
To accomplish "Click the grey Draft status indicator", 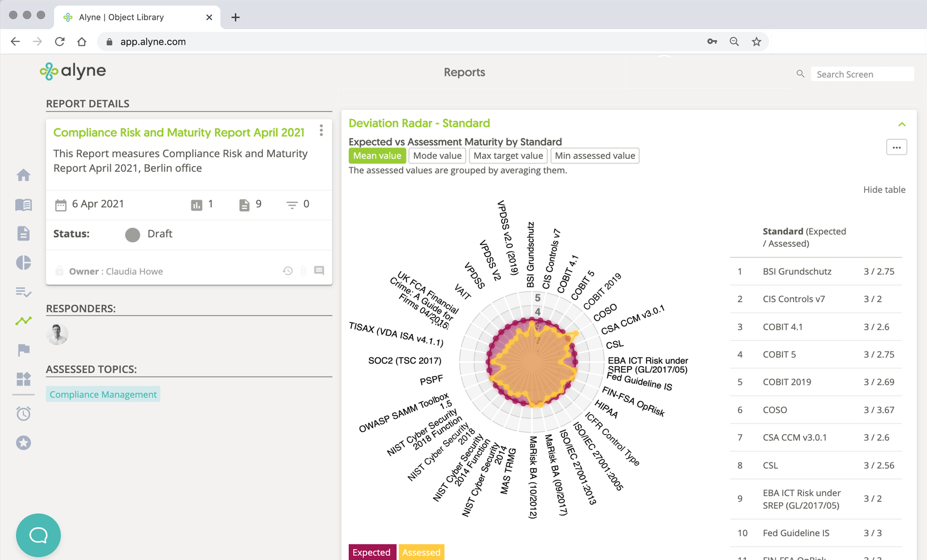I will [132, 234].
